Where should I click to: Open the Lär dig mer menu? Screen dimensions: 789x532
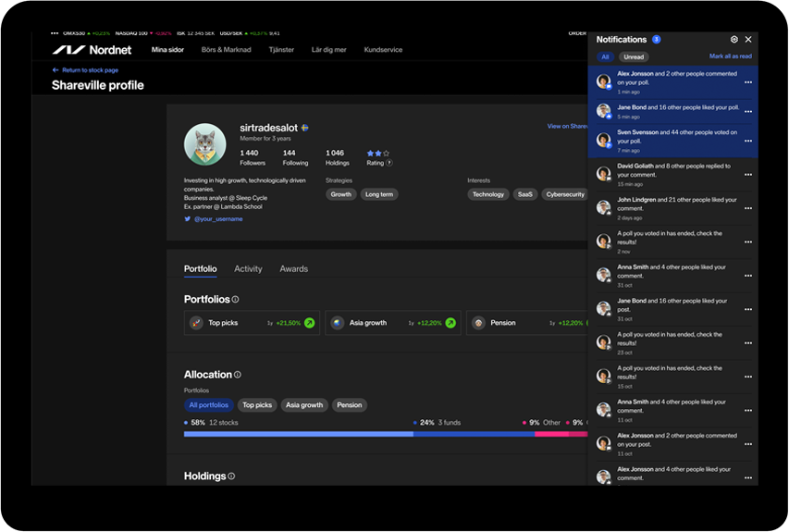click(328, 50)
